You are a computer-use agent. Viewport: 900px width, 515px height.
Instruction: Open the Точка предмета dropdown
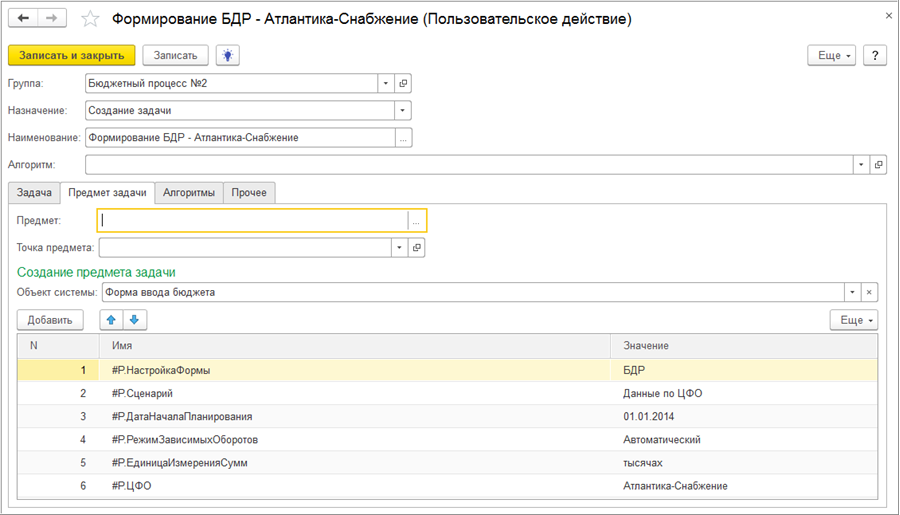[399, 247]
